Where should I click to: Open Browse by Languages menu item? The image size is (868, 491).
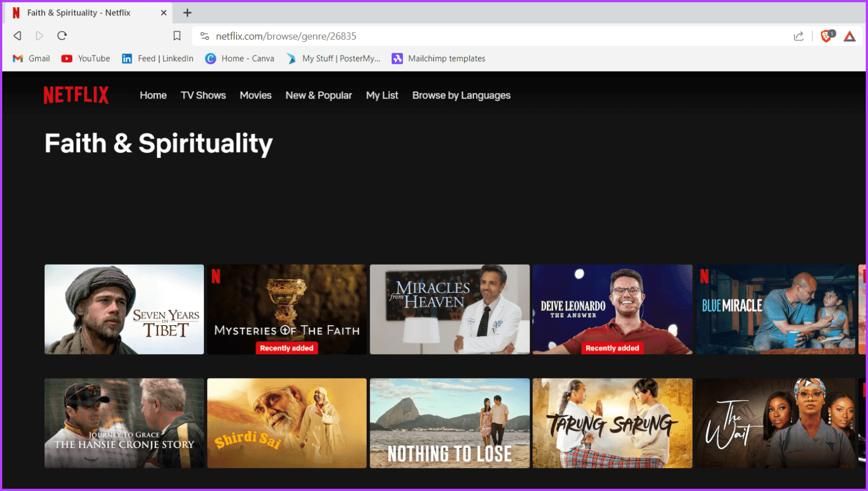point(461,95)
